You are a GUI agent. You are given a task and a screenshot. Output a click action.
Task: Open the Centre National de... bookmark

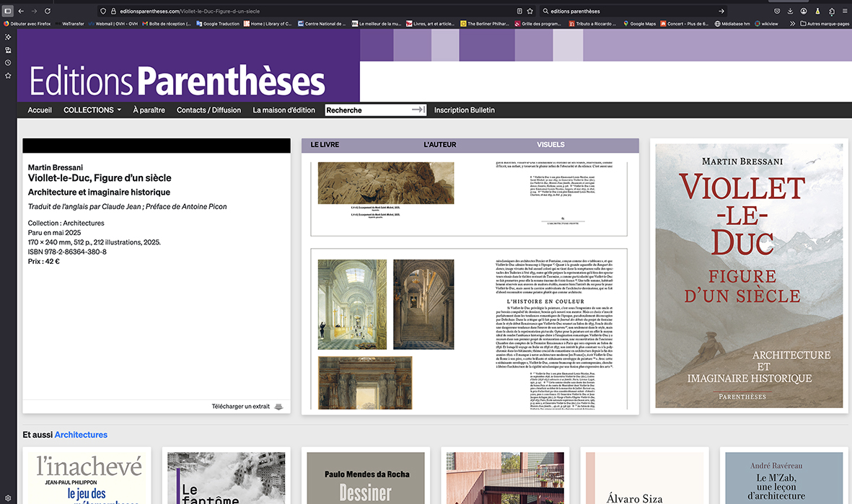click(x=321, y=24)
